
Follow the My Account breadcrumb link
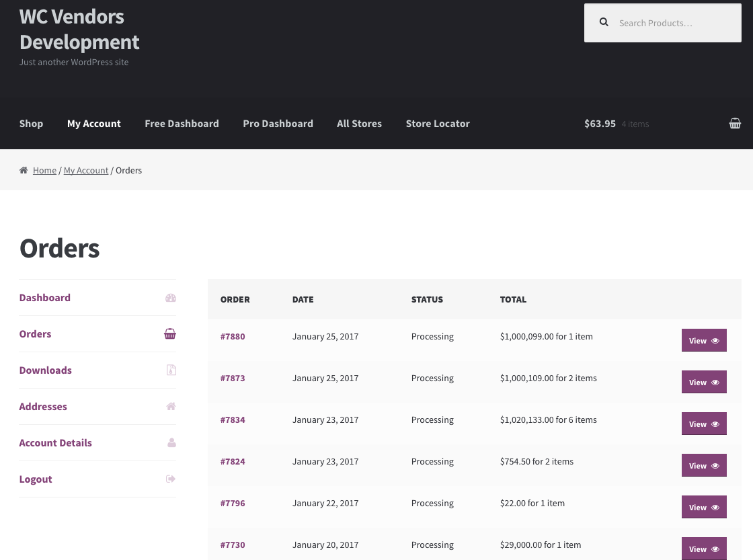point(86,171)
